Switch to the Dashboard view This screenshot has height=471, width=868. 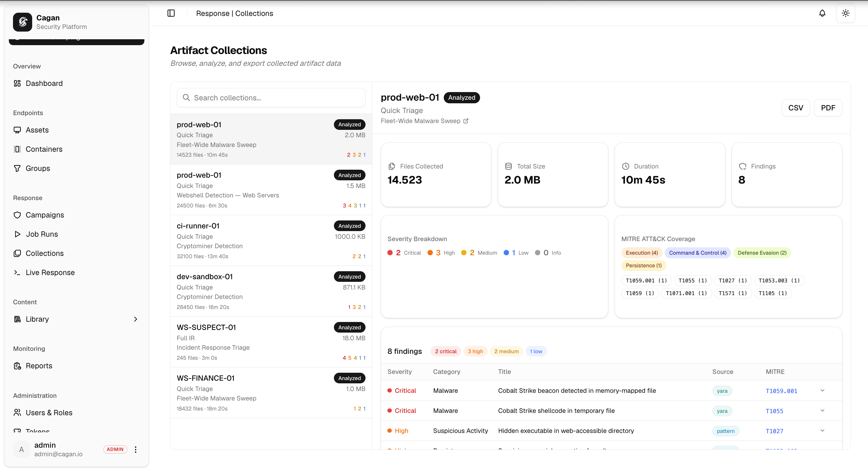tap(44, 83)
